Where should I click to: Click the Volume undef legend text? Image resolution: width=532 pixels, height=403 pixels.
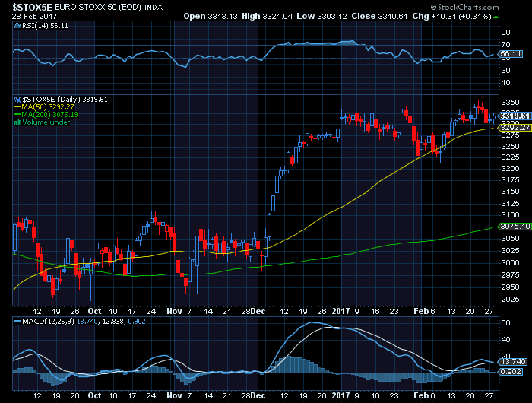tap(46, 122)
